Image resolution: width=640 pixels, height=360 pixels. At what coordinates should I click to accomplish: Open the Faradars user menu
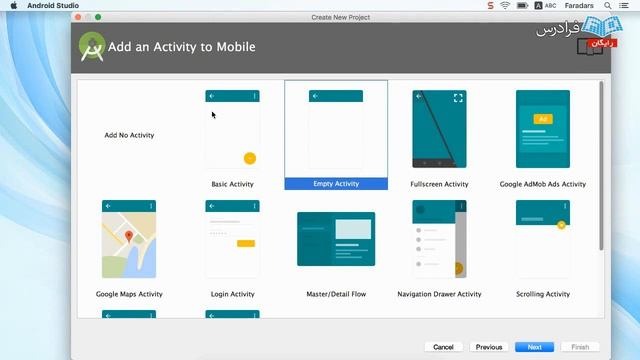[579, 6]
